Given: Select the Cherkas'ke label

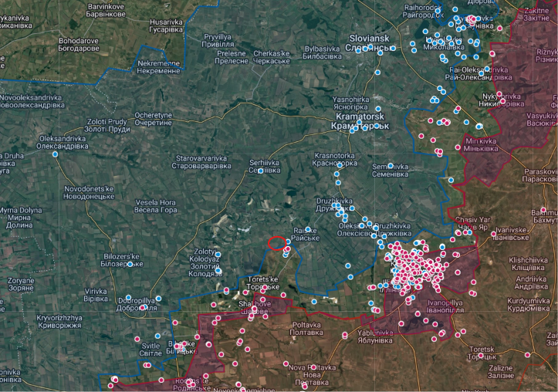Looking at the screenshot, I should coord(271,57).
